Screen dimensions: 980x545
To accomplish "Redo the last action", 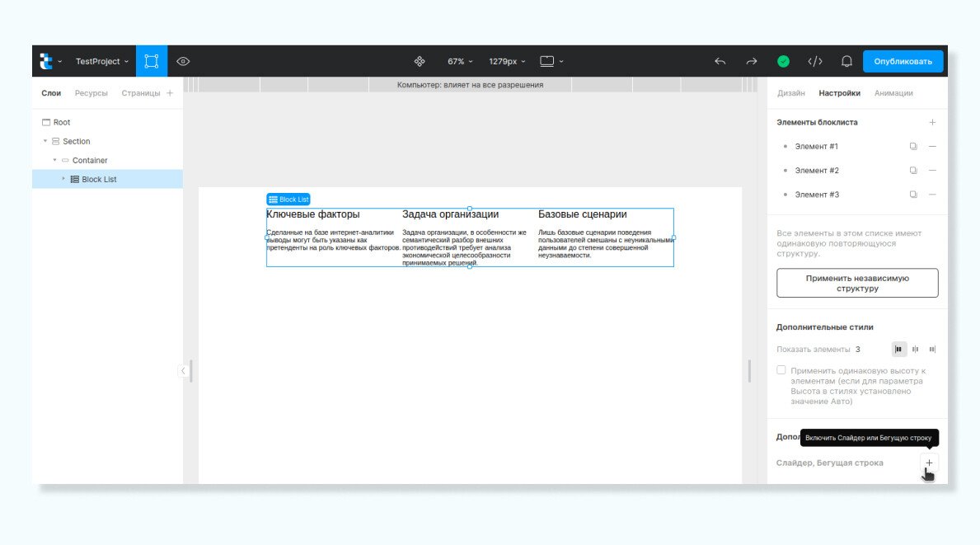I will (751, 61).
